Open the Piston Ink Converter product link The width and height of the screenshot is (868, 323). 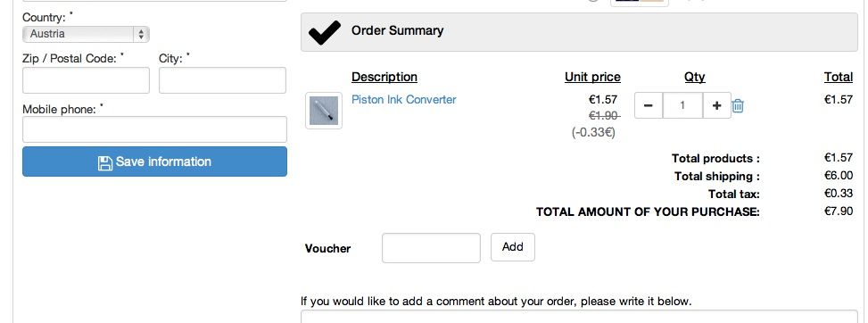(x=404, y=100)
